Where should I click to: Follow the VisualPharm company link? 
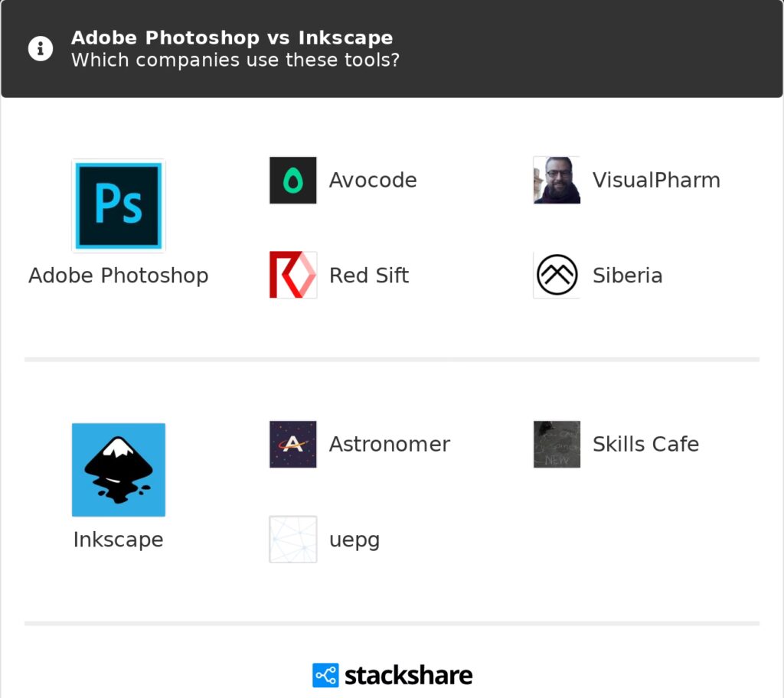coord(656,181)
